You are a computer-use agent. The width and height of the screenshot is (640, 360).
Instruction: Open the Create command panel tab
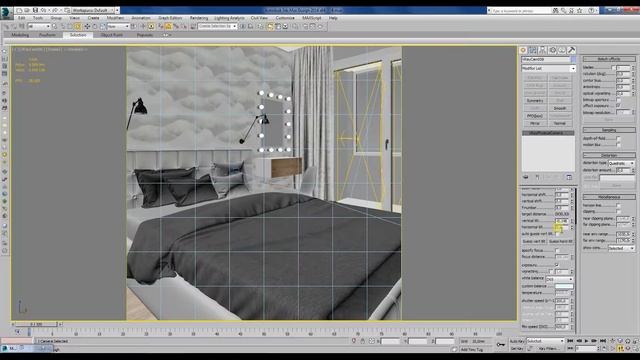[523, 50]
